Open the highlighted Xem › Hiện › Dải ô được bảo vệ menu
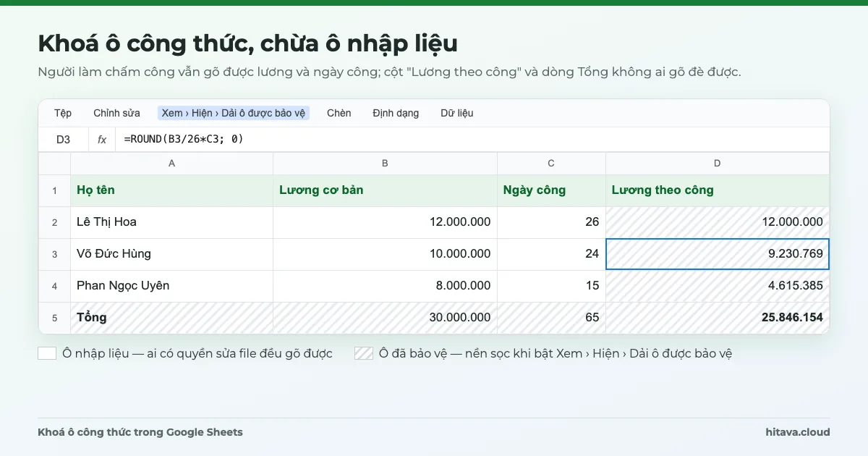 pos(234,113)
